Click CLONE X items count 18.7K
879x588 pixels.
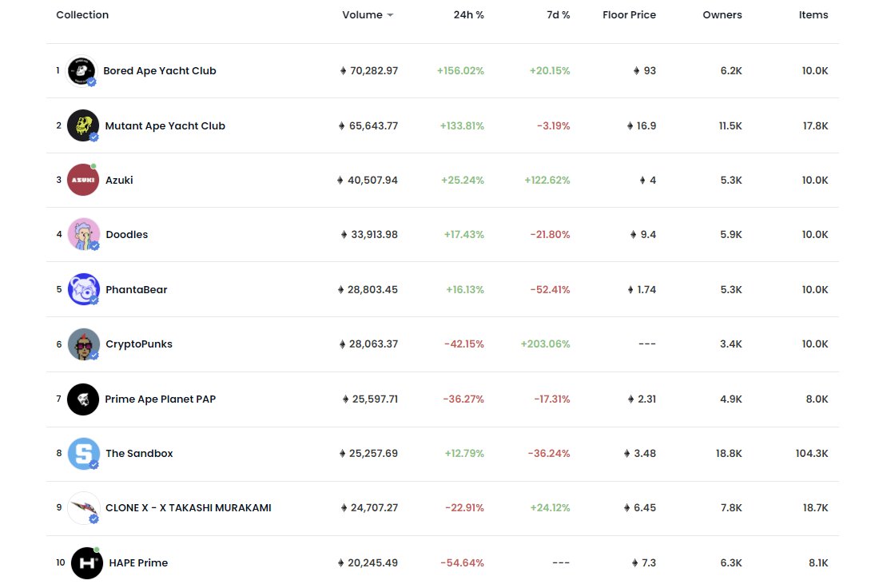(815, 508)
